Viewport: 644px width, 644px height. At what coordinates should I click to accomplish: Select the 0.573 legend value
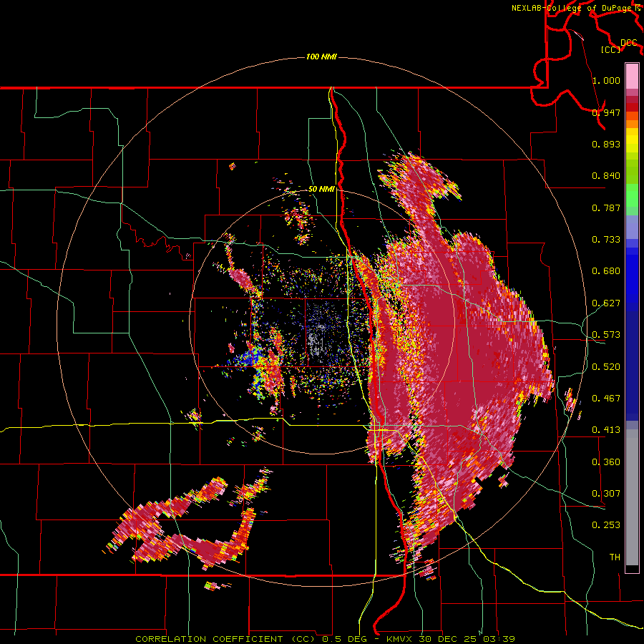click(606, 335)
